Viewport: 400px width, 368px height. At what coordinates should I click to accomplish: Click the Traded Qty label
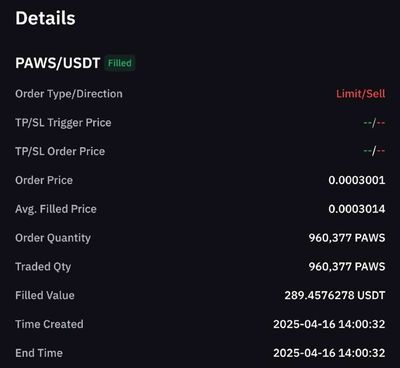[43, 267]
